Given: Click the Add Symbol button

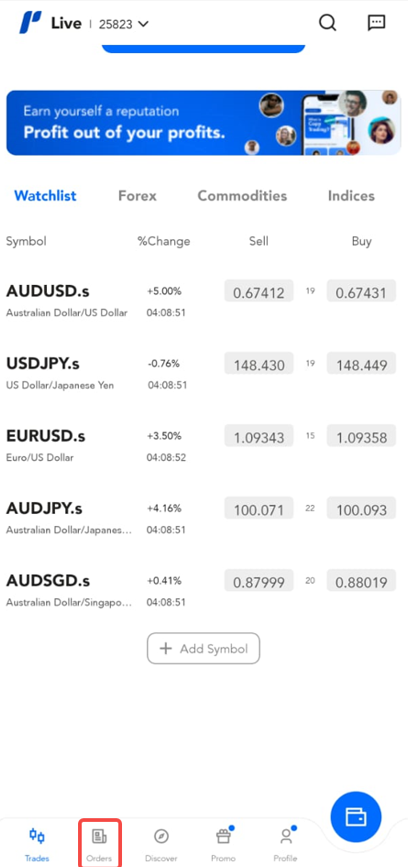Looking at the screenshot, I should coord(203,648).
